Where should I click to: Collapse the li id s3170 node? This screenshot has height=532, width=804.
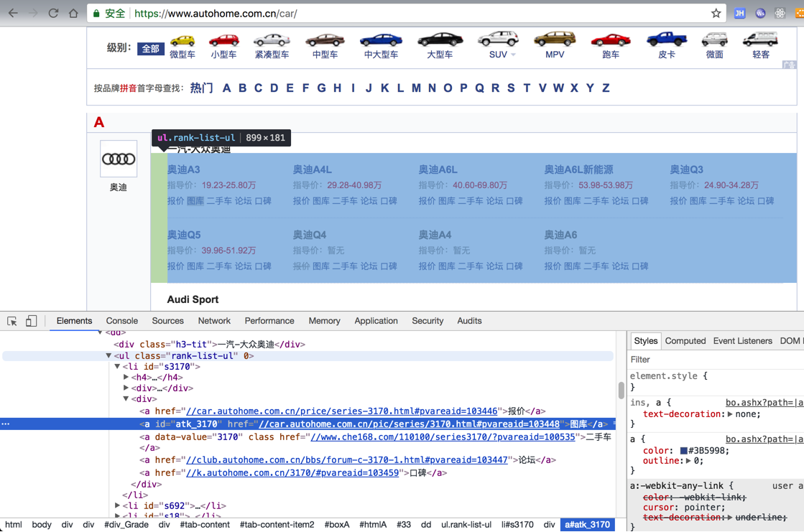(x=117, y=366)
